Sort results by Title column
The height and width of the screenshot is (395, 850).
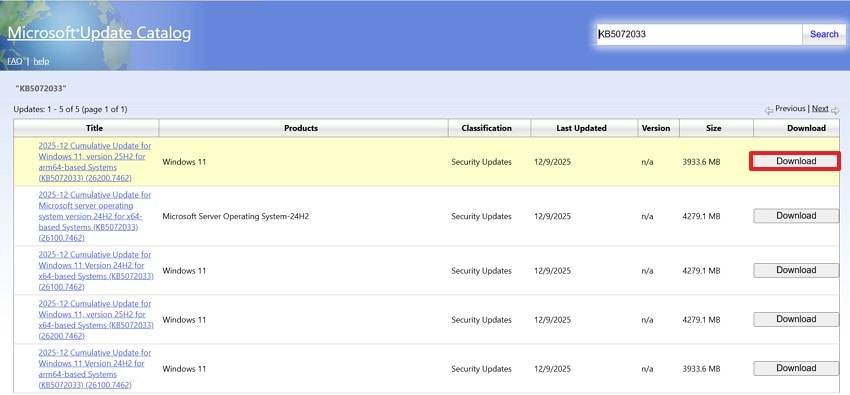[x=94, y=128]
